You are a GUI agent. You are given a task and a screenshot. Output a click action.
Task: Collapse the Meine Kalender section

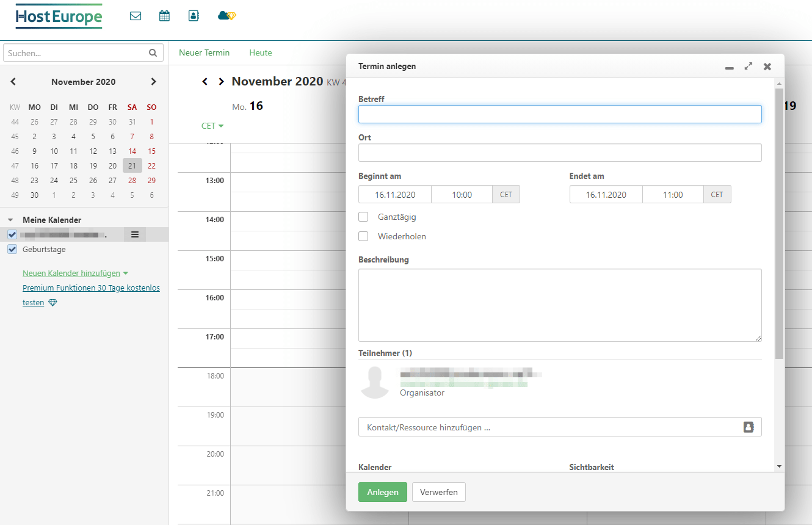point(10,220)
